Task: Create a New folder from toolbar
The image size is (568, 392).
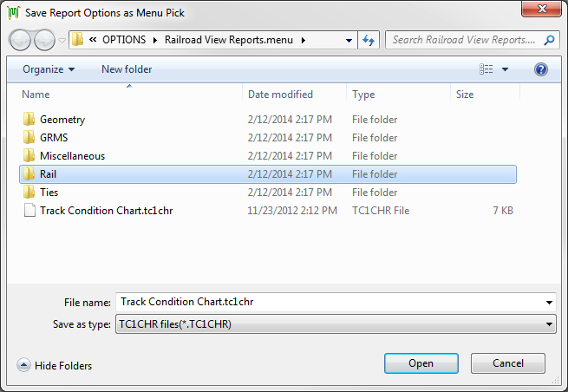Action: 127,69
